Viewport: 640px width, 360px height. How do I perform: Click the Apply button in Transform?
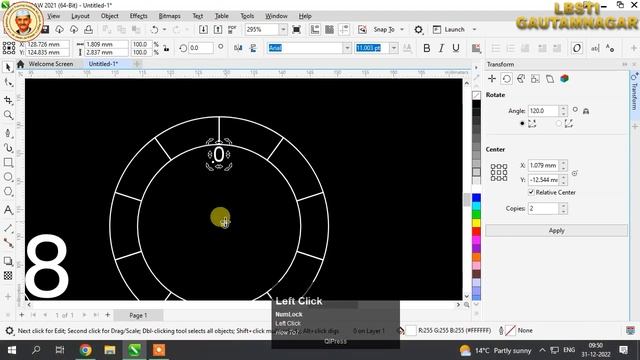556,231
